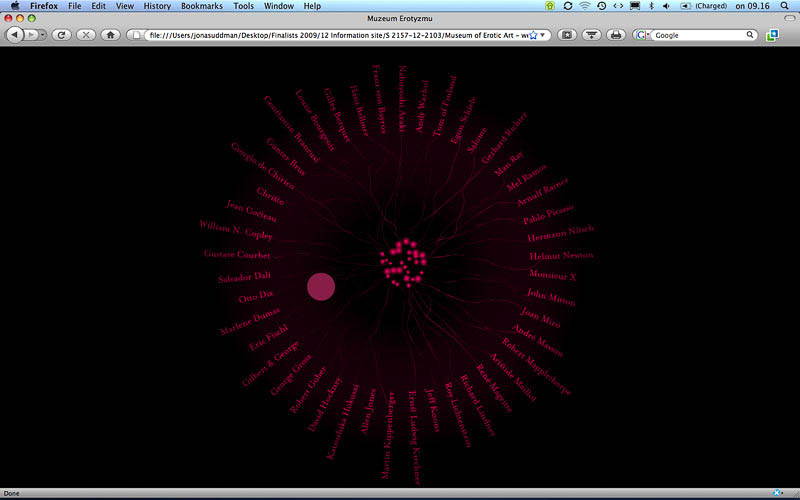Select artist Jeff Koons
This screenshot has height=500, width=800.
click(x=432, y=410)
